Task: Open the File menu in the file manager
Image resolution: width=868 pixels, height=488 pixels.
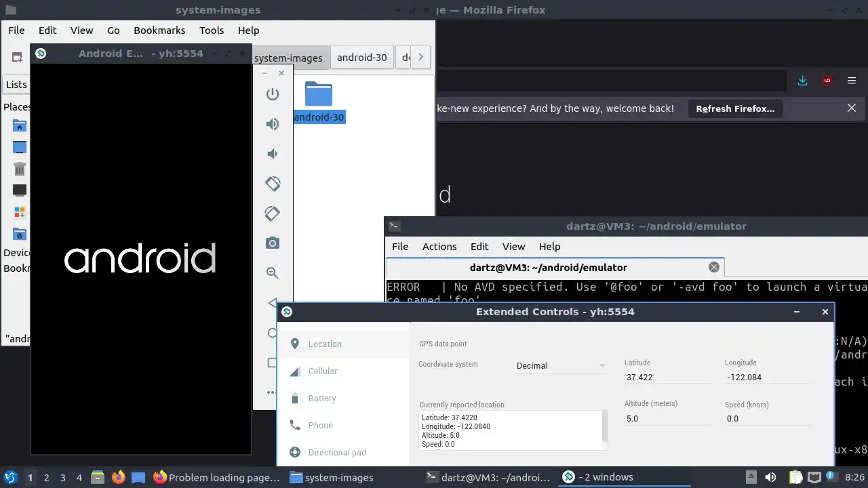Action: click(16, 30)
